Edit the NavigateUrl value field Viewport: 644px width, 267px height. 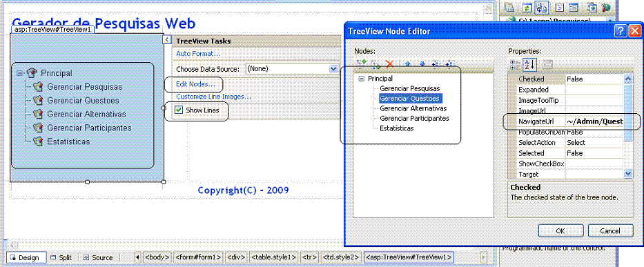click(595, 121)
